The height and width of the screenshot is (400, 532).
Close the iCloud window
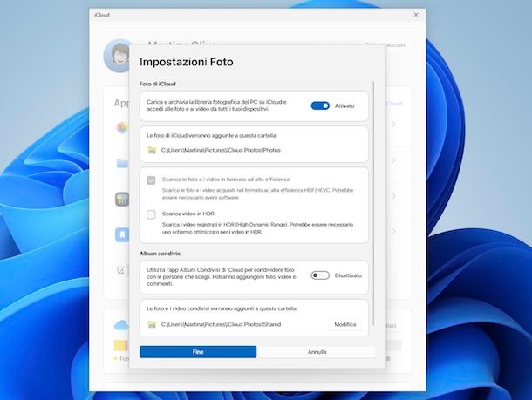coord(416,15)
